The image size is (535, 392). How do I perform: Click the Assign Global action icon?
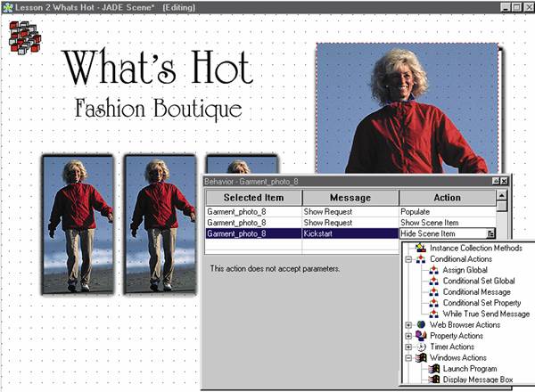[x=434, y=270]
